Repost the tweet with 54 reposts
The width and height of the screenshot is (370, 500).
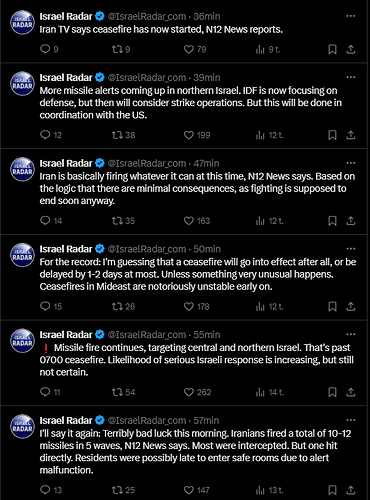[x=123, y=392]
